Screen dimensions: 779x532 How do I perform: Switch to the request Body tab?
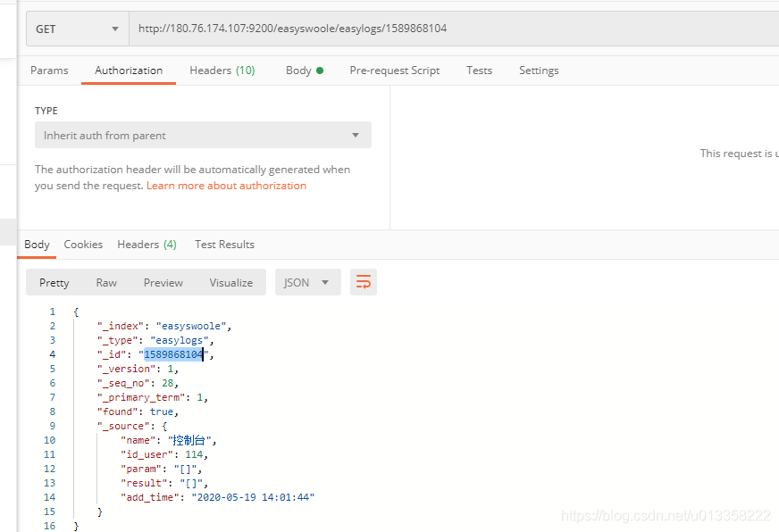[x=299, y=70]
